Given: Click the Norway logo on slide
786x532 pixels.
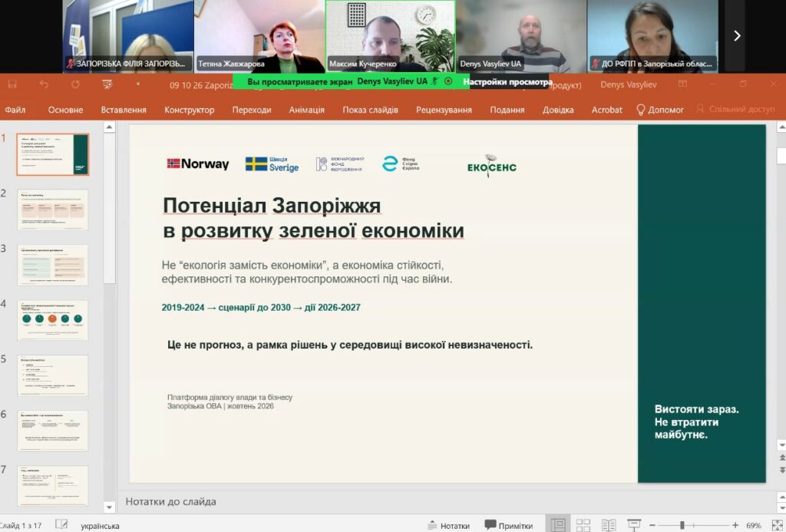Looking at the screenshot, I should 197,164.
